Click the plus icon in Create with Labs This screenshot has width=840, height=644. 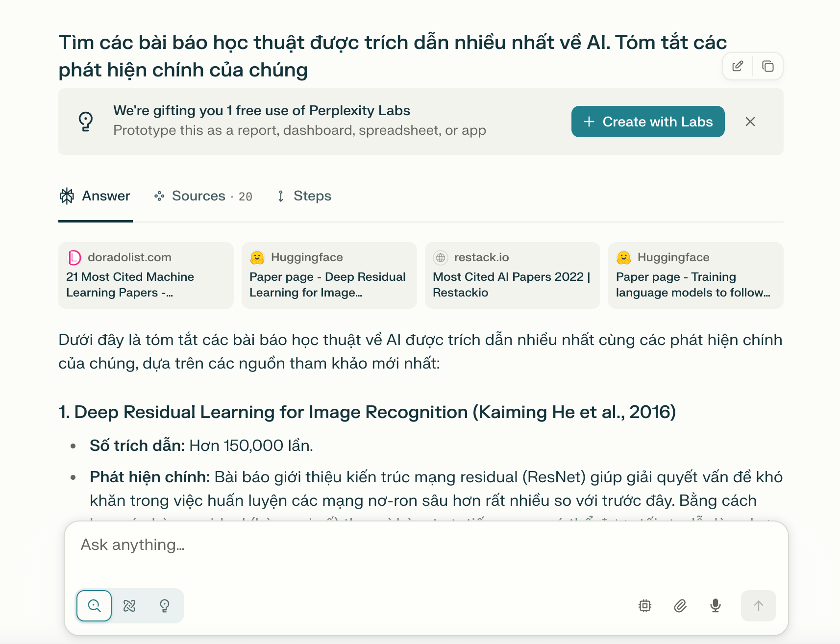(589, 122)
